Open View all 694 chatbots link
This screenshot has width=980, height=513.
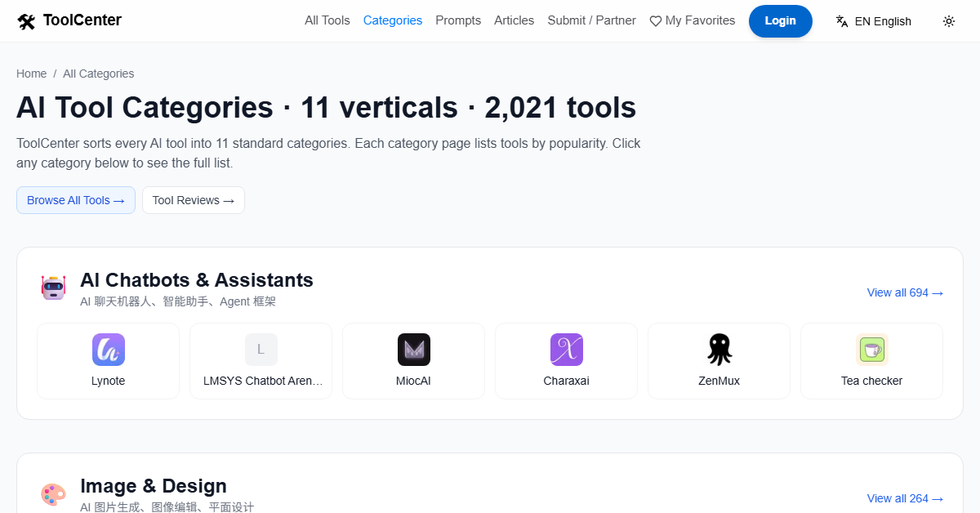pos(905,292)
